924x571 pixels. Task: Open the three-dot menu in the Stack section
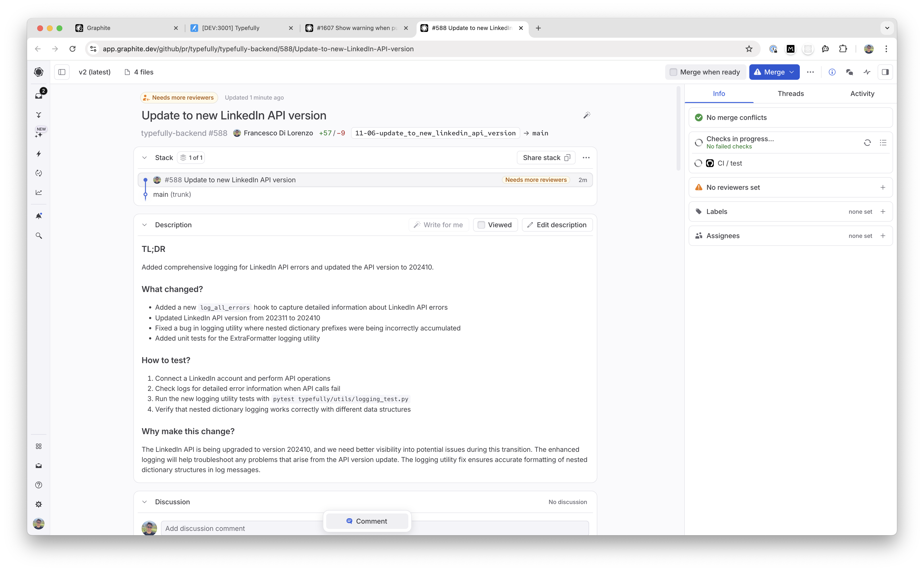coord(586,157)
